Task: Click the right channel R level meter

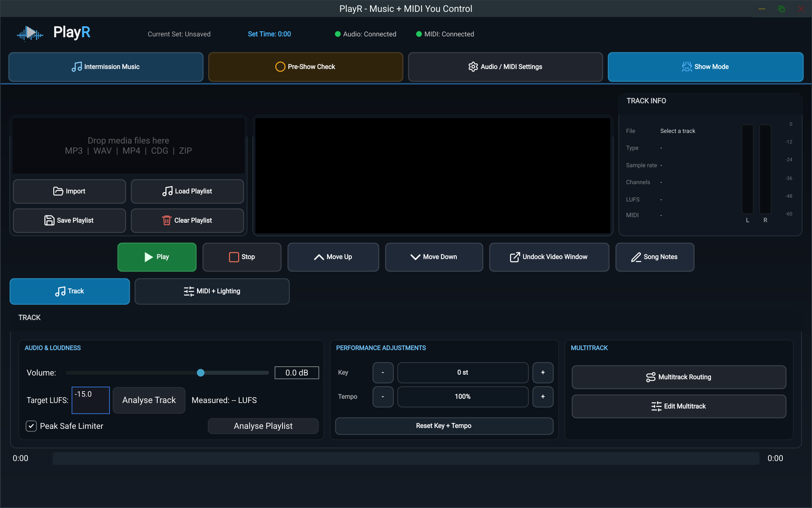Action: pos(765,169)
